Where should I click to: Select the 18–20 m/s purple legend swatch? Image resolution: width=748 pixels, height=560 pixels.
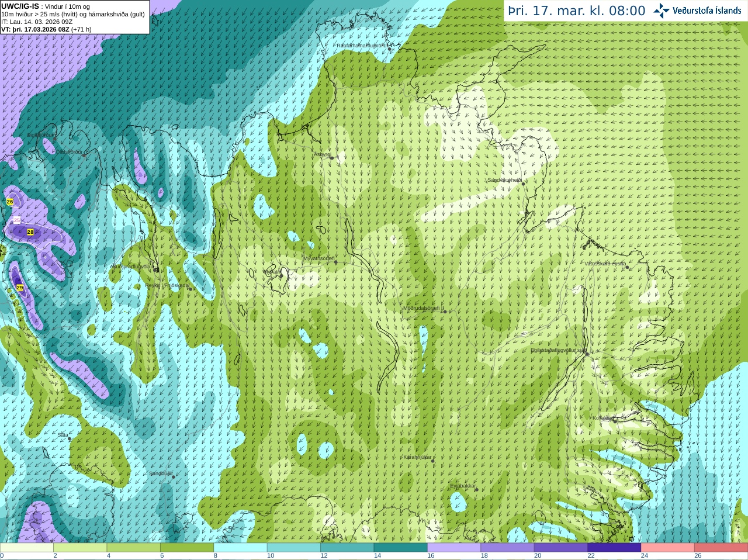point(508,548)
